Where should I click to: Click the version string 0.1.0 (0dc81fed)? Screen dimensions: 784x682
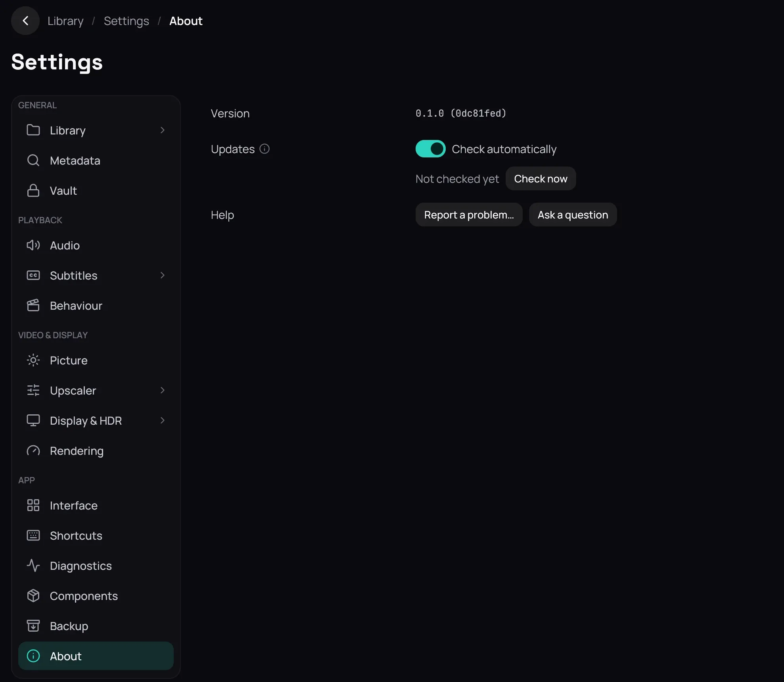click(461, 113)
